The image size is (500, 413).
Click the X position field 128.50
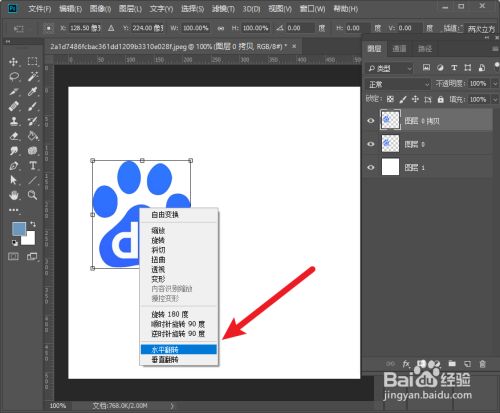(x=85, y=28)
